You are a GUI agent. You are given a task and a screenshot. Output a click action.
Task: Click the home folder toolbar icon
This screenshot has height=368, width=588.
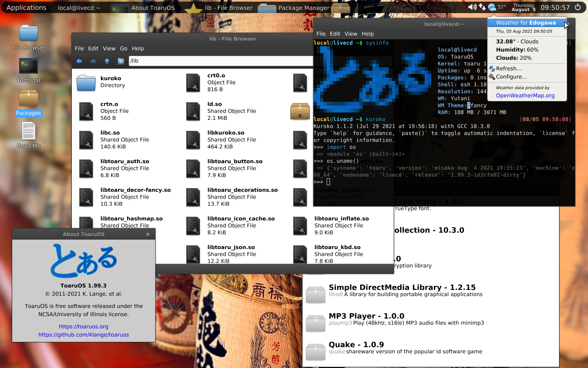point(121,61)
